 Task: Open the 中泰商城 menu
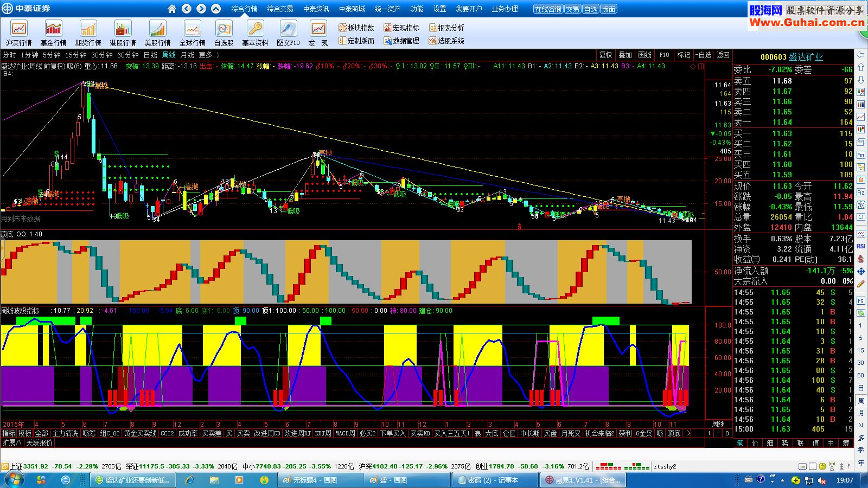point(352,9)
